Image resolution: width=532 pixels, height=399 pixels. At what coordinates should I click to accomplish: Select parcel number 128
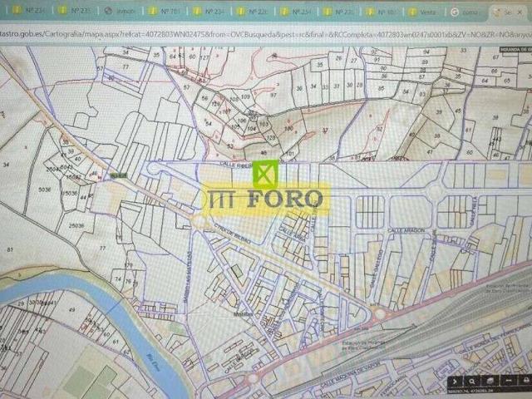coord(271,138)
